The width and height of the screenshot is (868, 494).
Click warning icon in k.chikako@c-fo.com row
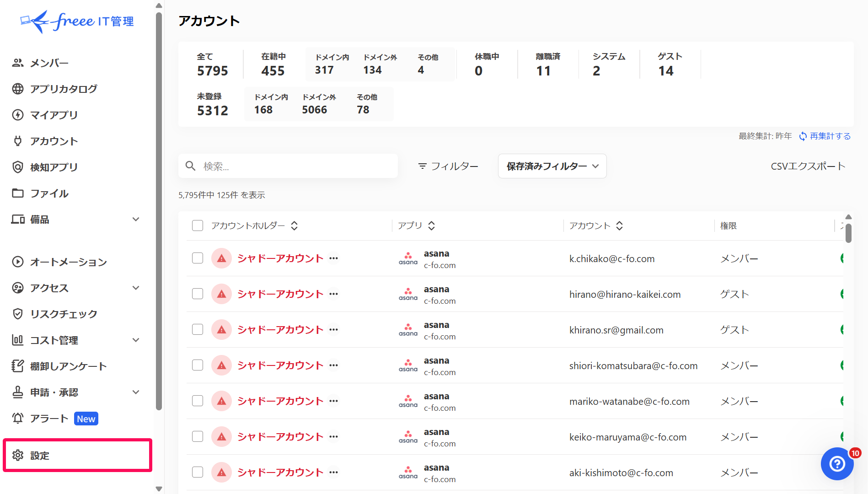pyautogui.click(x=222, y=258)
